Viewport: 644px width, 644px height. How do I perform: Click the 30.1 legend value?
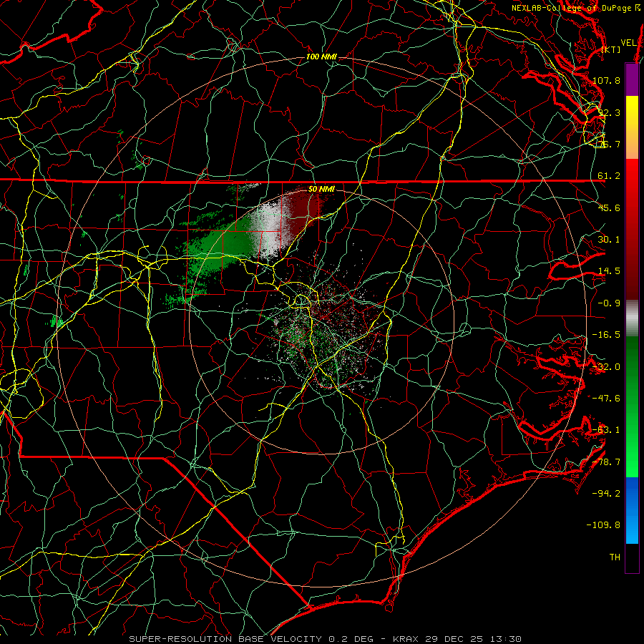[609, 240]
